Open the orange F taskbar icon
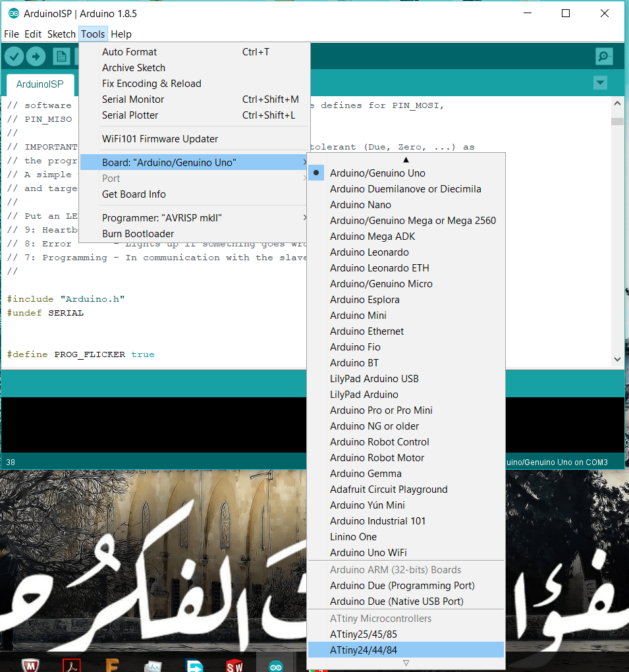Image resolution: width=629 pixels, height=672 pixels. tap(112, 665)
